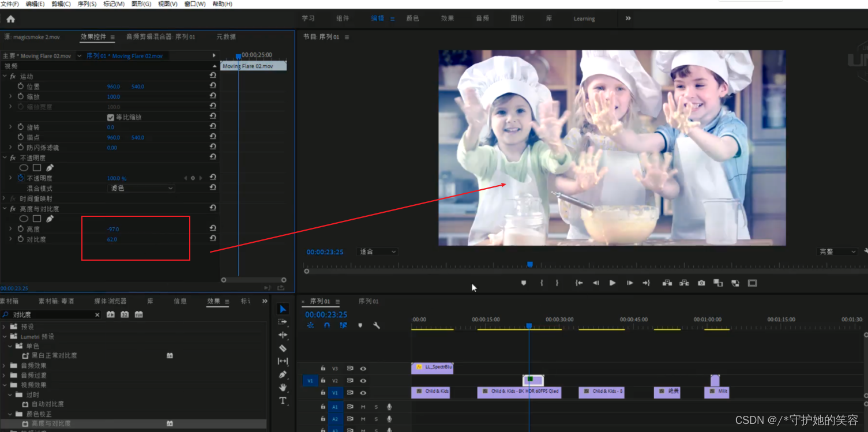Image resolution: width=868 pixels, height=432 pixels.
Task: Click the timeline wrench settings icon
Action: 377,325
